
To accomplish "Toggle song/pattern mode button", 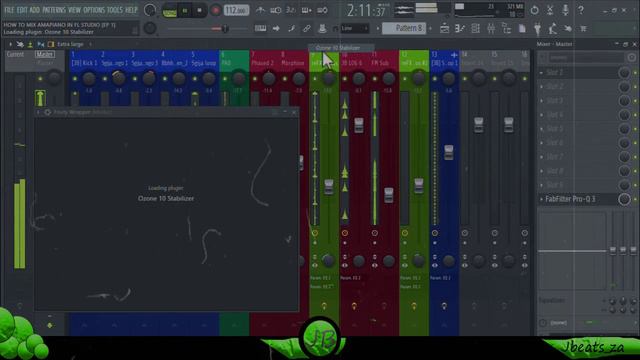I will coord(169,11).
